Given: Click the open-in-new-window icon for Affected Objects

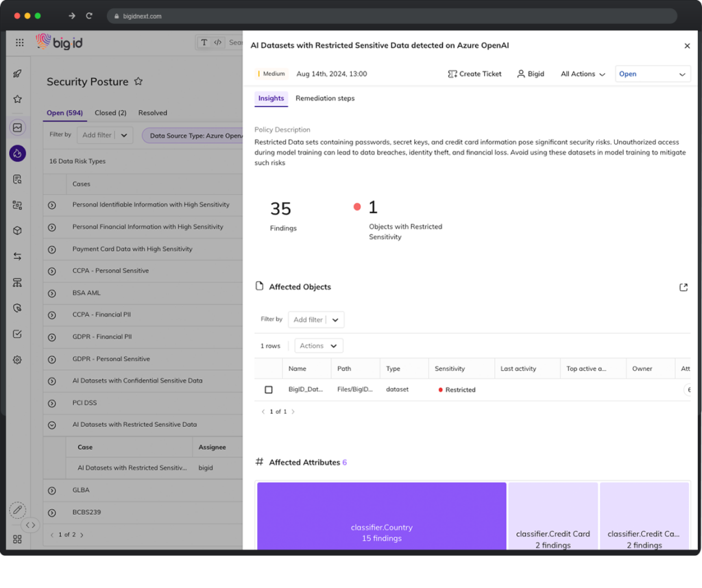Looking at the screenshot, I should point(683,287).
